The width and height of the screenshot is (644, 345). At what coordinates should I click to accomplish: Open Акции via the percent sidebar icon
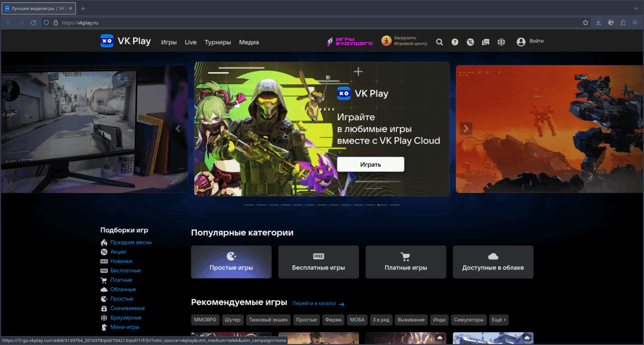point(103,251)
